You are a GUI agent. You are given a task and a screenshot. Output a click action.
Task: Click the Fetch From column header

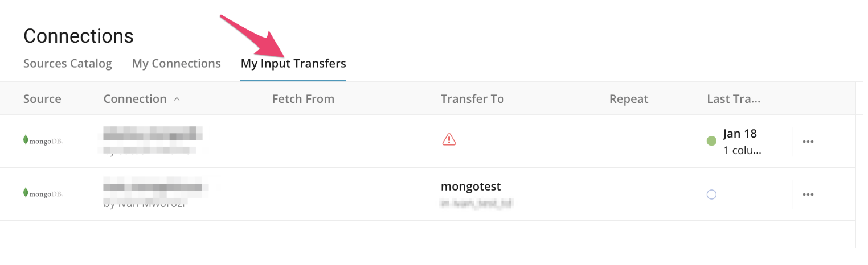303,99
